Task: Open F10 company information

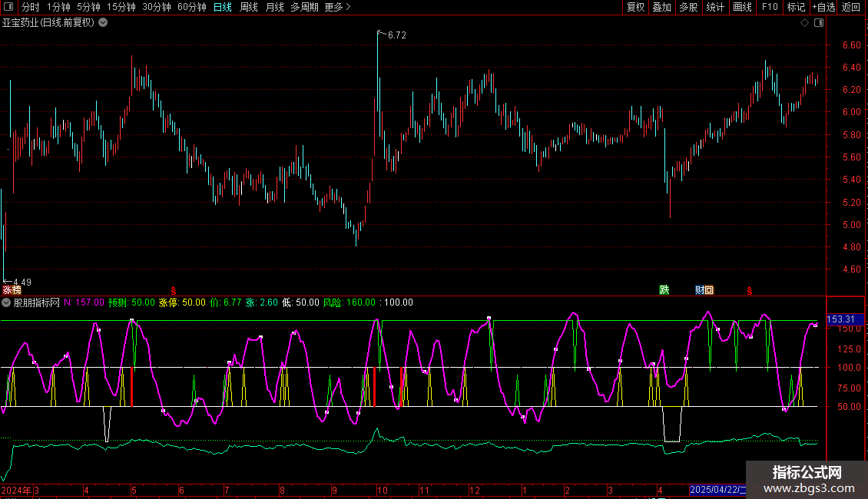Action: [770, 7]
